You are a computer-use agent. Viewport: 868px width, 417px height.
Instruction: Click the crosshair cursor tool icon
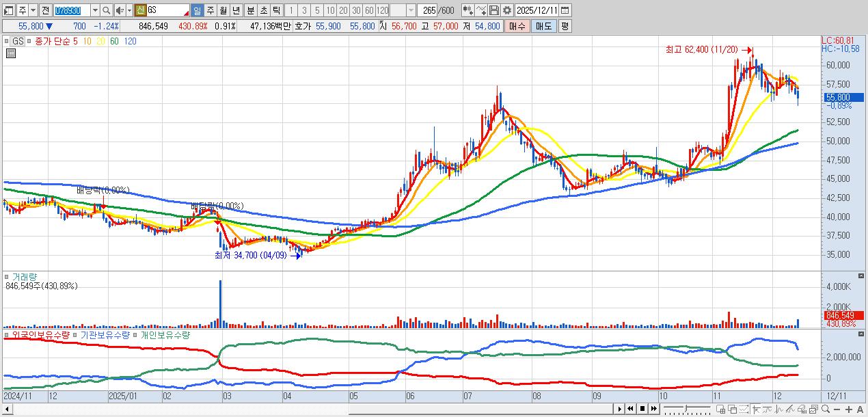click(x=756, y=409)
